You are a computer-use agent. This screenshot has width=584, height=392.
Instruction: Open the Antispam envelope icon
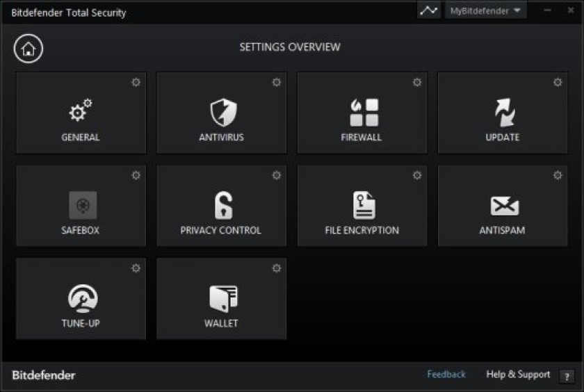tap(505, 206)
